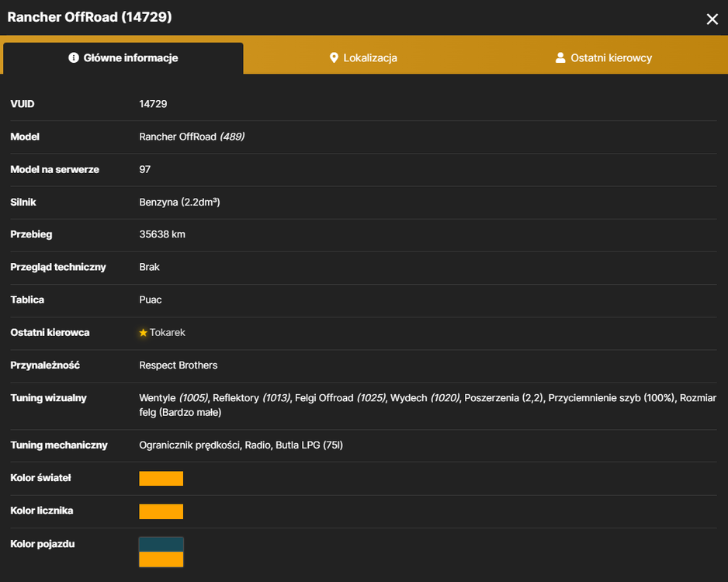Open the Główne informacje tab

(x=123, y=58)
